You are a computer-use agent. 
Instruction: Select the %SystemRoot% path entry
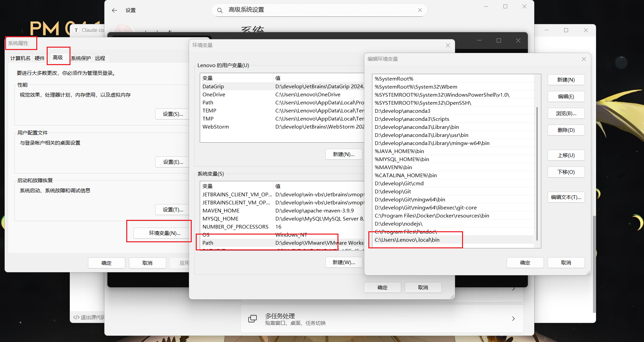[x=453, y=79]
